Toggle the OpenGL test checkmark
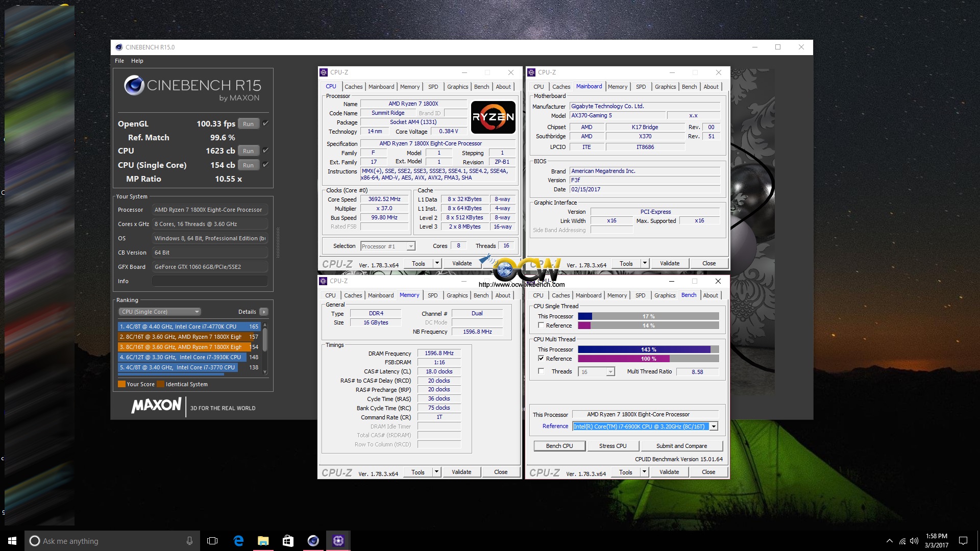Viewport: 980px width, 551px height. pyautogui.click(x=265, y=123)
